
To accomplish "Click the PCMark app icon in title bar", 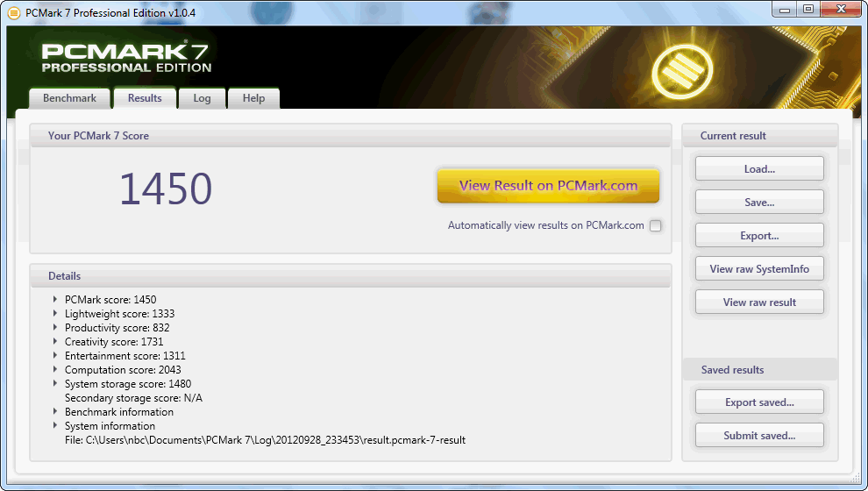I will coord(14,12).
